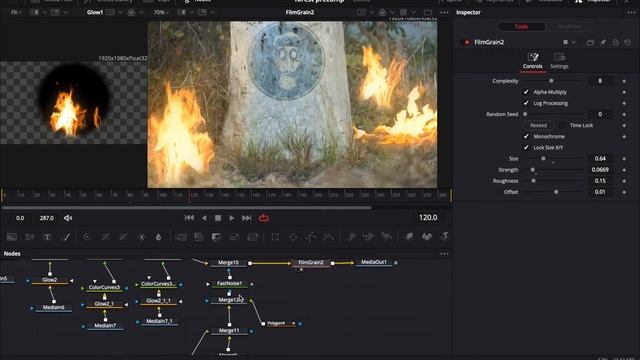Stop playback with the square button
Image resolution: width=640 pixels, height=360 pixels.
[218, 218]
